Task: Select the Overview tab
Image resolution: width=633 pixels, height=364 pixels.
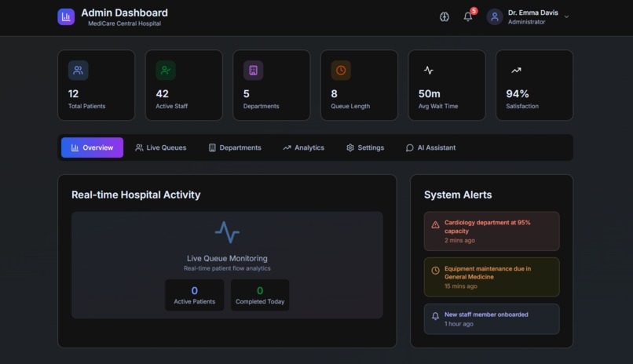Action: (92, 147)
